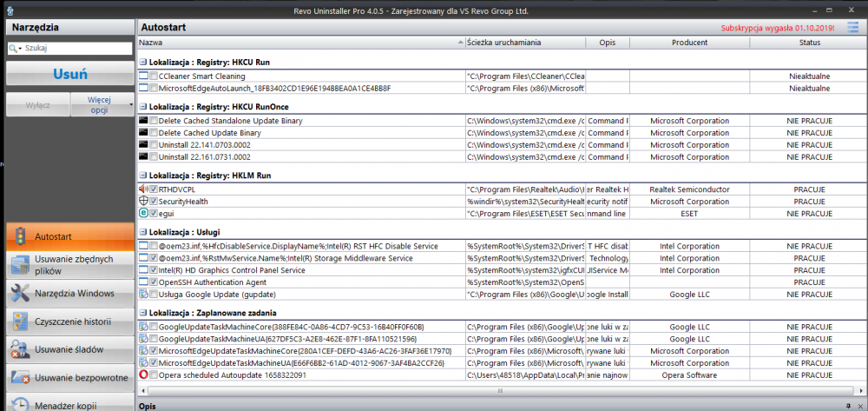This screenshot has width=868, height=411.
Task: Collapse the Usługi location group
Action: (x=142, y=233)
